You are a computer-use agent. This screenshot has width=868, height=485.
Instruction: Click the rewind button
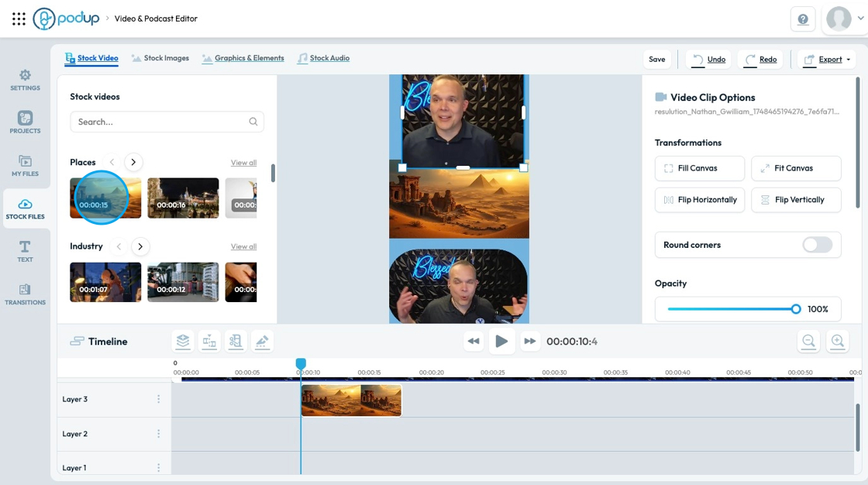pyautogui.click(x=474, y=341)
